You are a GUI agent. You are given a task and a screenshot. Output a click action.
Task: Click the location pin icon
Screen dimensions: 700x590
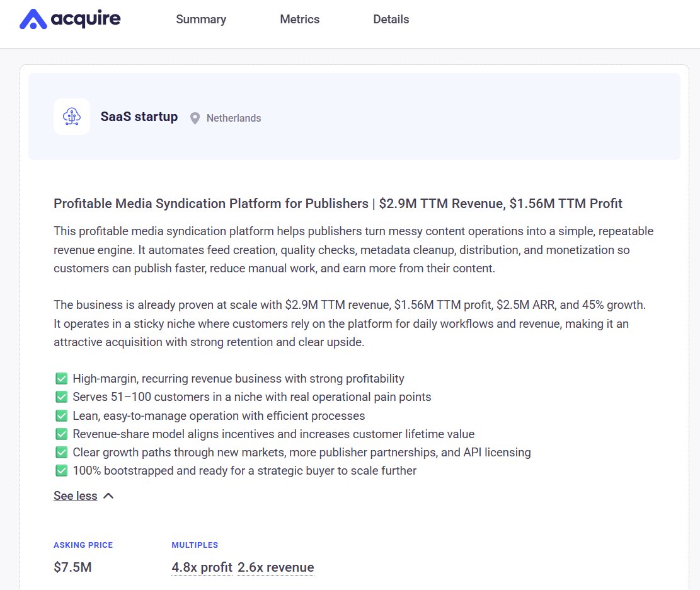[x=195, y=119]
